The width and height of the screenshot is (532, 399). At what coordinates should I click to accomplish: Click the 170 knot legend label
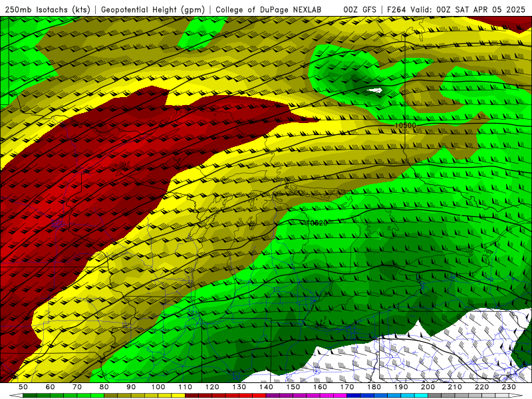pos(347,387)
